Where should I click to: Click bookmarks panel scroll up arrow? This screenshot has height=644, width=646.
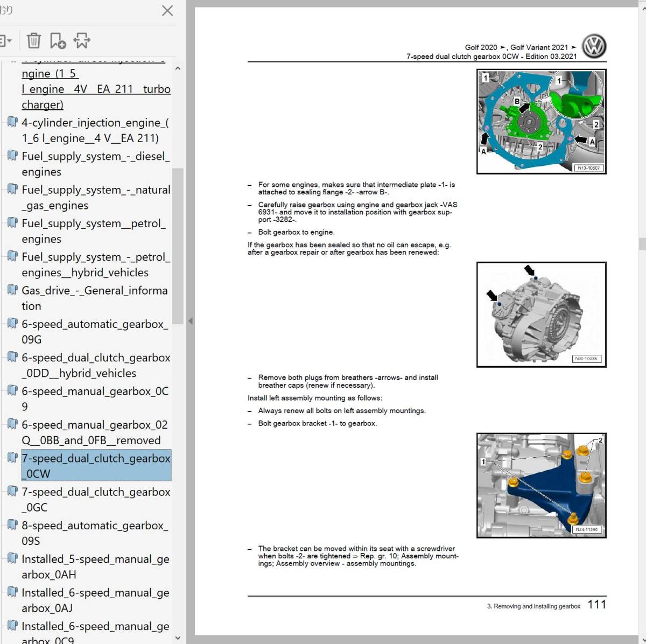tap(178, 68)
